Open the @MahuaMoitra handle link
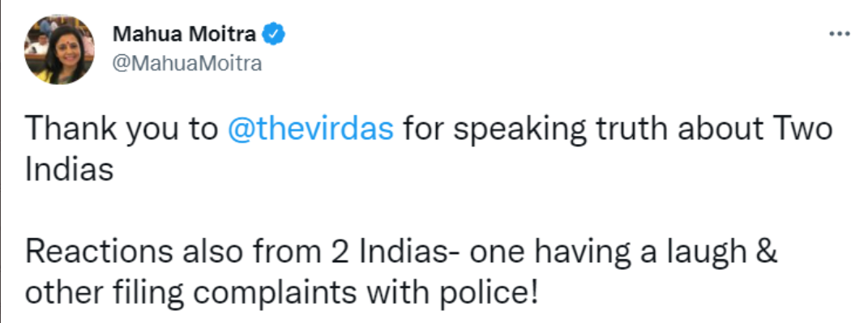Image resolution: width=868 pixels, height=323 pixels. (x=187, y=64)
